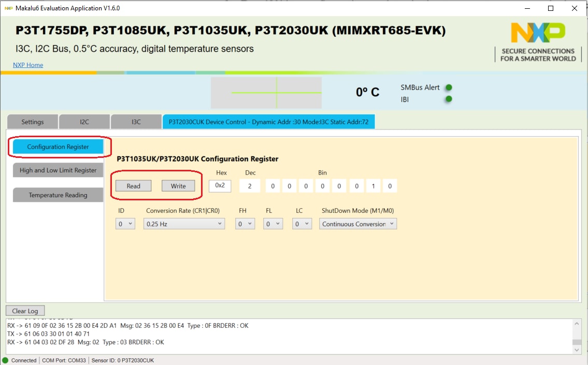
Task: Click the app icon in title bar
Action: click(x=8, y=8)
